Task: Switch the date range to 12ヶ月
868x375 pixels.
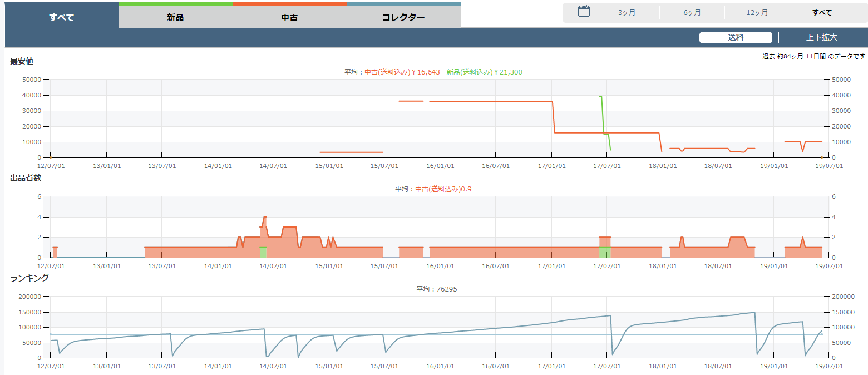Action: click(757, 13)
